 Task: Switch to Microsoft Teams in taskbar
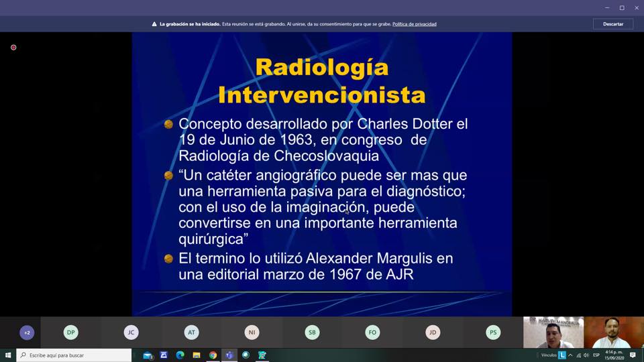(x=229, y=355)
